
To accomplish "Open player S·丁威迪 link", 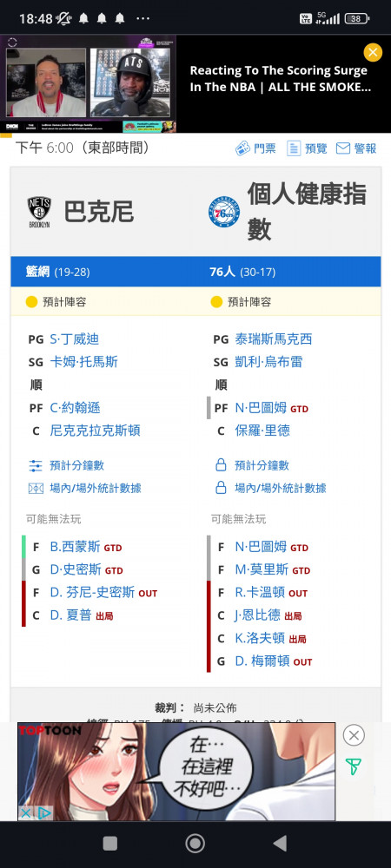I will 74,339.
